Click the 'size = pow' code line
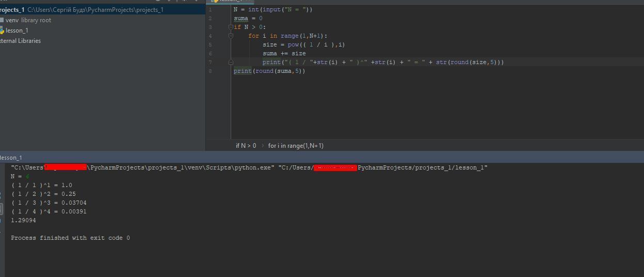The height and width of the screenshot is (277, 644). tap(303, 44)
